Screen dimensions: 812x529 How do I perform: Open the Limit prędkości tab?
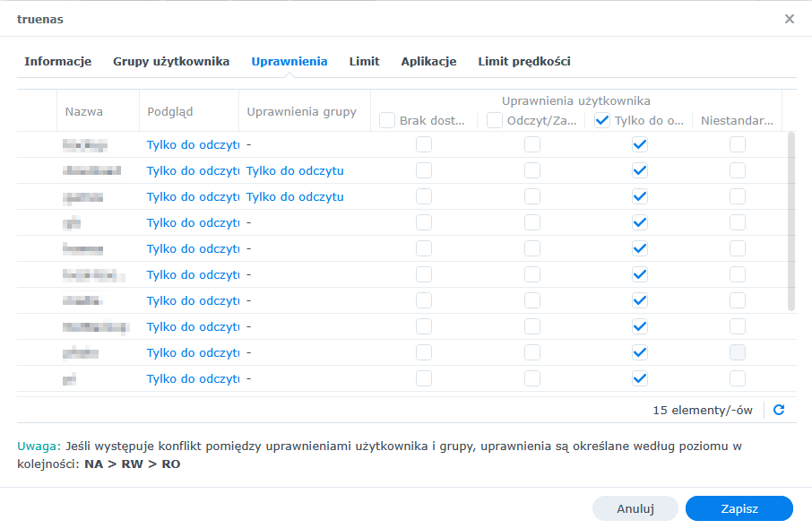524,62
